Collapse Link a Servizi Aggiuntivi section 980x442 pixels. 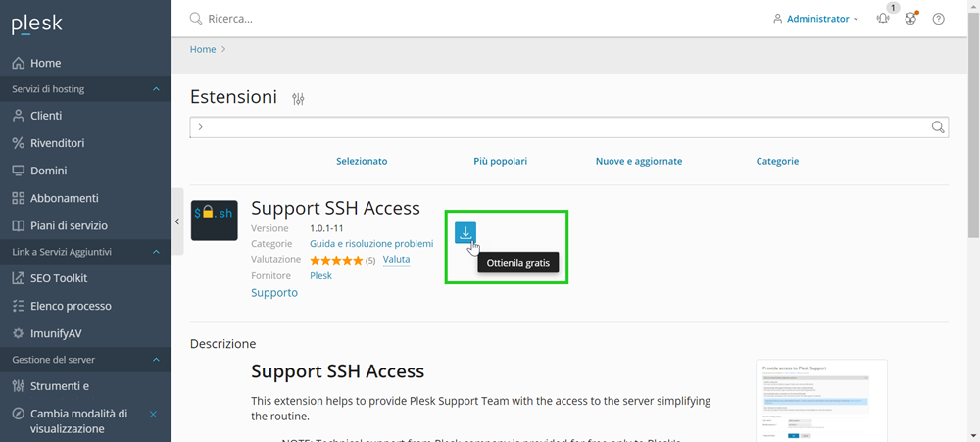[x=156, y=252]
